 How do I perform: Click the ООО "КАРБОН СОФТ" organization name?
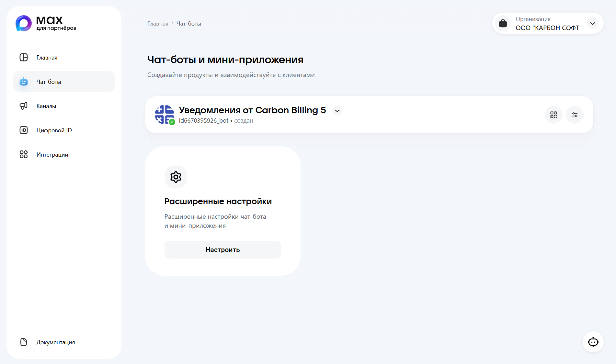coord(549,28)
